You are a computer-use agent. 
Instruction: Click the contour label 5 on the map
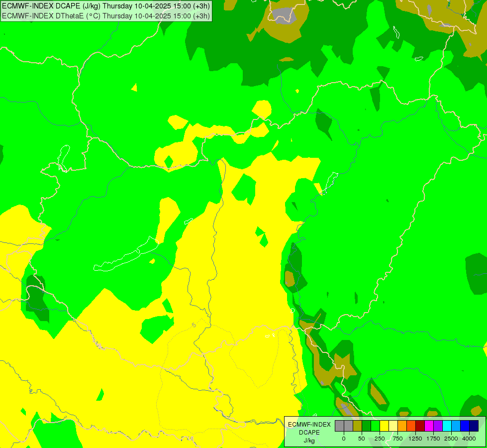coord(194,325)
